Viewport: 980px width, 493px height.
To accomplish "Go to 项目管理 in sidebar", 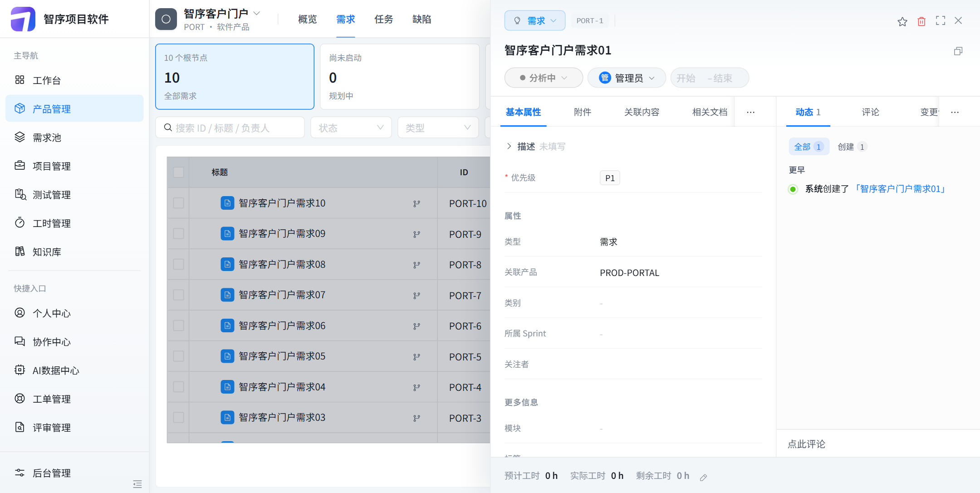I will (74, 166).
